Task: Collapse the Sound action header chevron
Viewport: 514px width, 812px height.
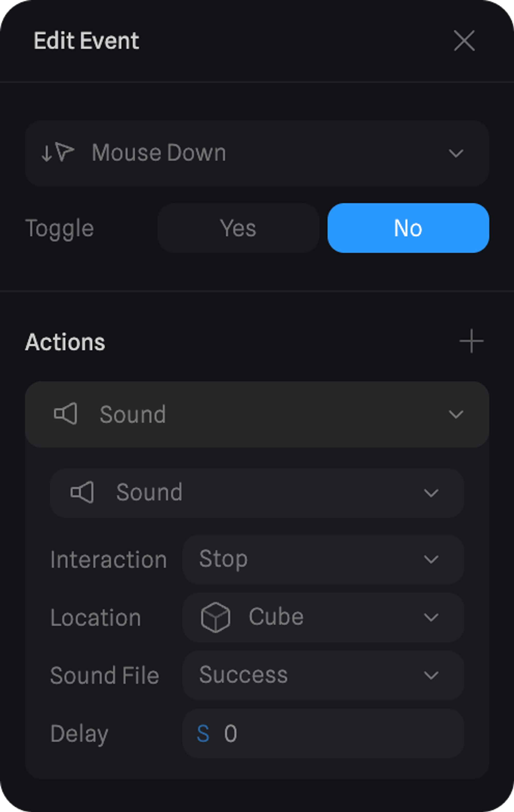Action: pos(456,414)
